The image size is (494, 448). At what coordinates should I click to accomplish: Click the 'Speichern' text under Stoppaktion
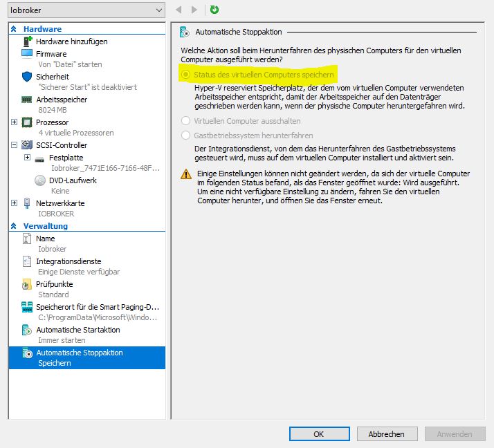coord(55,363)
